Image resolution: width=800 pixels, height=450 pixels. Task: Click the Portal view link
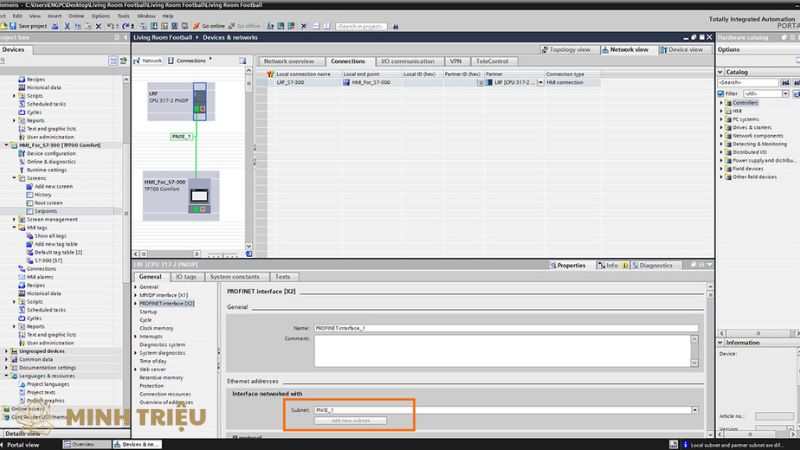[23, 443]
